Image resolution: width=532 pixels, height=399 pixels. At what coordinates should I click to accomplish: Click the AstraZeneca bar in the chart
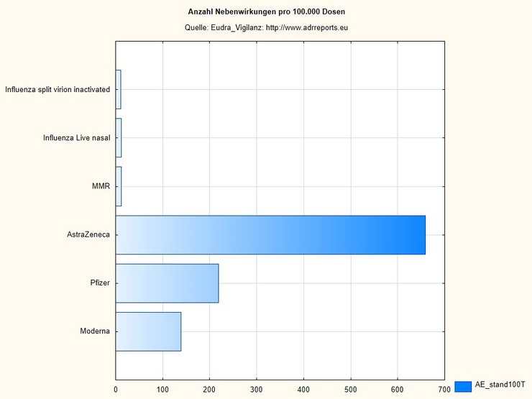(270, 235)
